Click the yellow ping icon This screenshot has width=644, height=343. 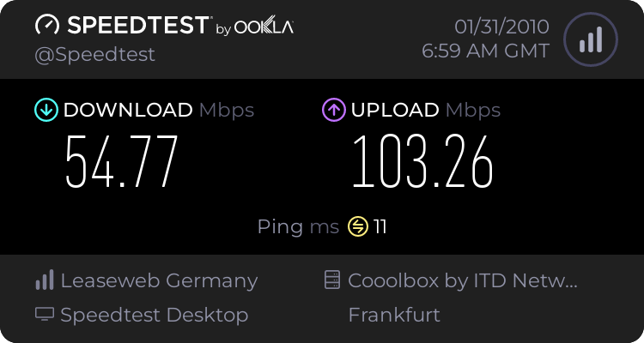tap(358, 226)
